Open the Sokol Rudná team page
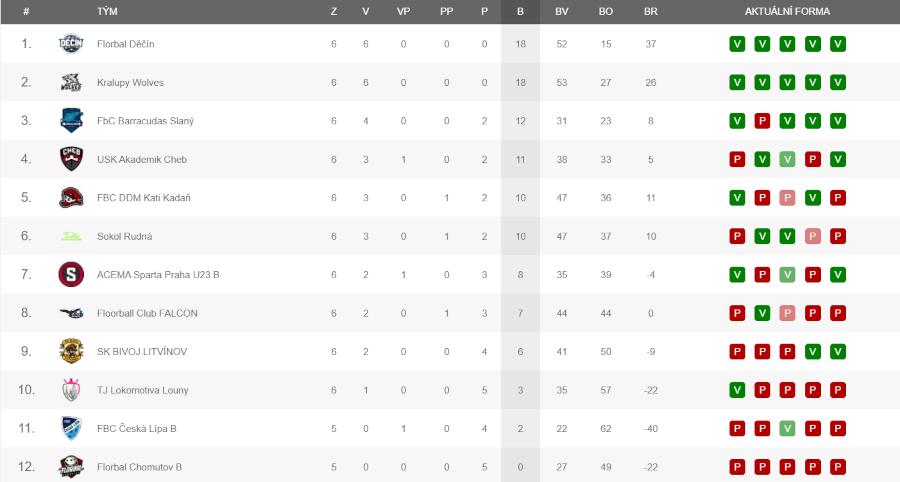This screenshot has width=900, height=482. 125,236
